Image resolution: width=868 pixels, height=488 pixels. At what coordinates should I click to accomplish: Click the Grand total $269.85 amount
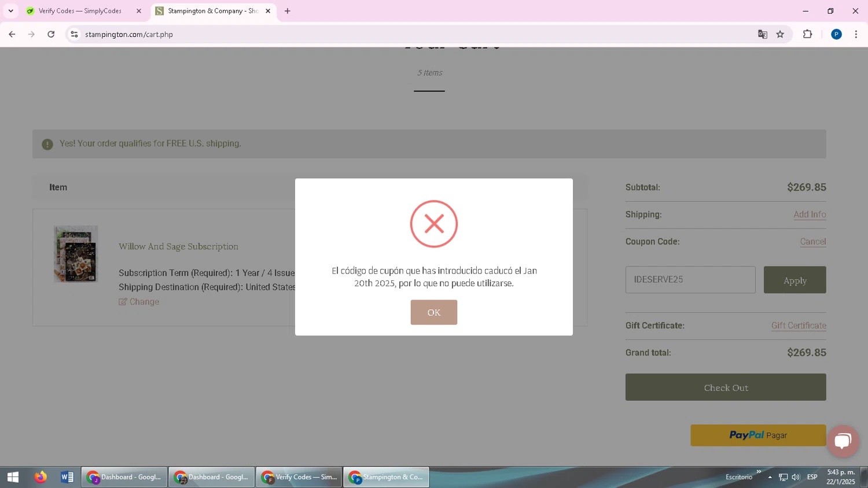pyautogui.click(x=807, y=353)
